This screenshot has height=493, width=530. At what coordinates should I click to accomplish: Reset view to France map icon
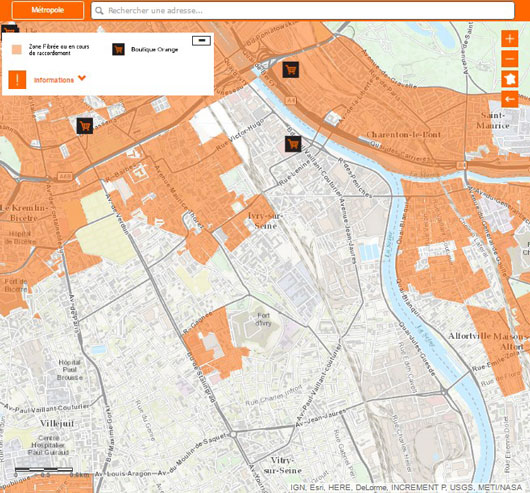point(509,79)
